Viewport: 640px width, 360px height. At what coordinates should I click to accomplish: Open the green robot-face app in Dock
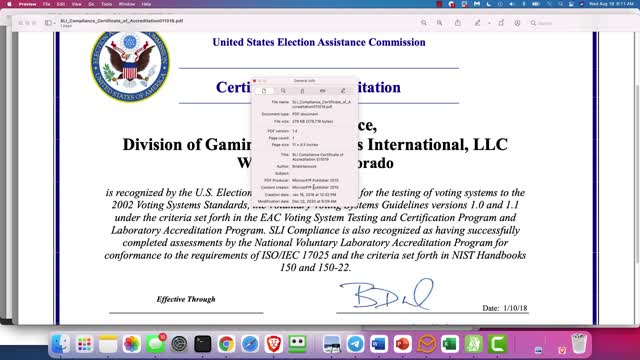pyautogui.click(x=297, y=344)
